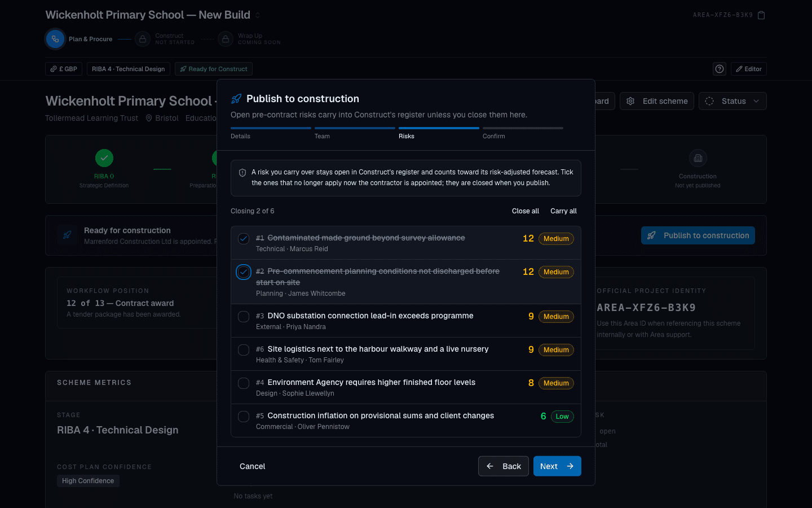812x508 pixels.
Task: Click the Editor role button
Action: (749, 69)
